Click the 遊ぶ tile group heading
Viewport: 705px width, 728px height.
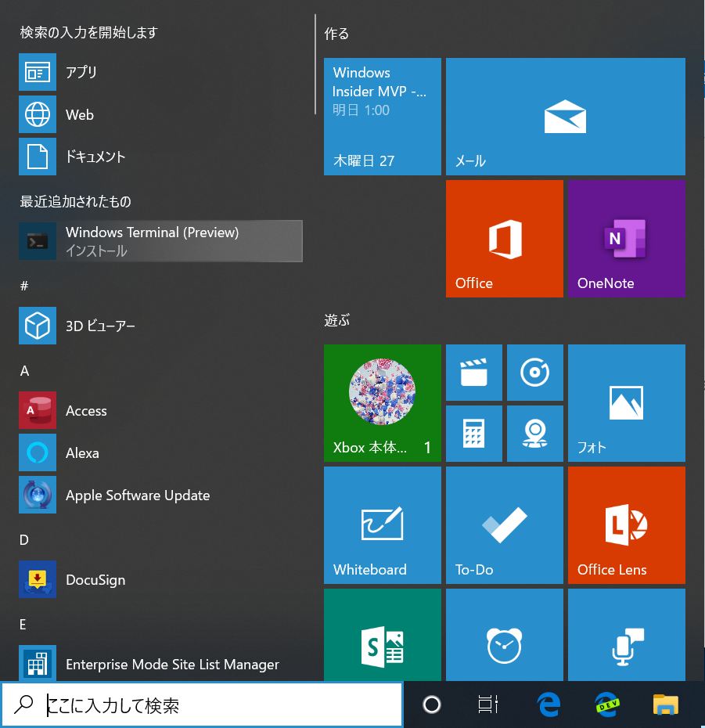[x=337, y=320]
